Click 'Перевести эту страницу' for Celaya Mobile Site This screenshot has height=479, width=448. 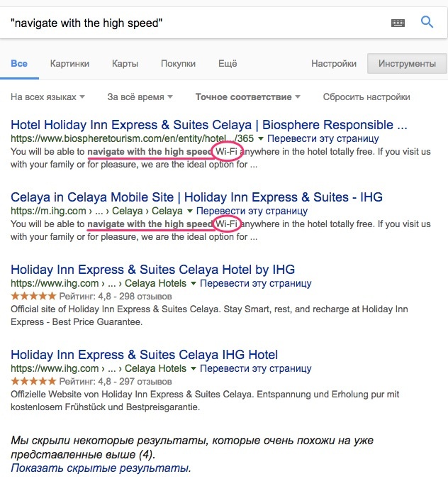(251, 211)
